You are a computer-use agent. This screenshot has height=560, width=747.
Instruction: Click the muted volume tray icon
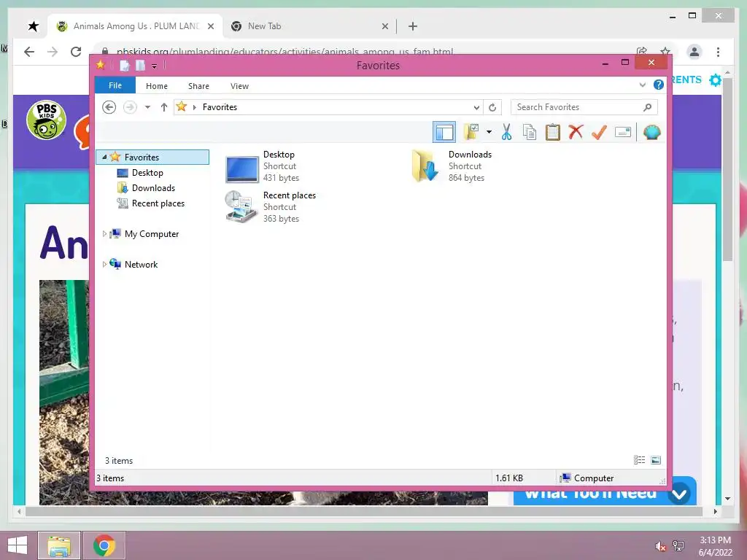660,546
